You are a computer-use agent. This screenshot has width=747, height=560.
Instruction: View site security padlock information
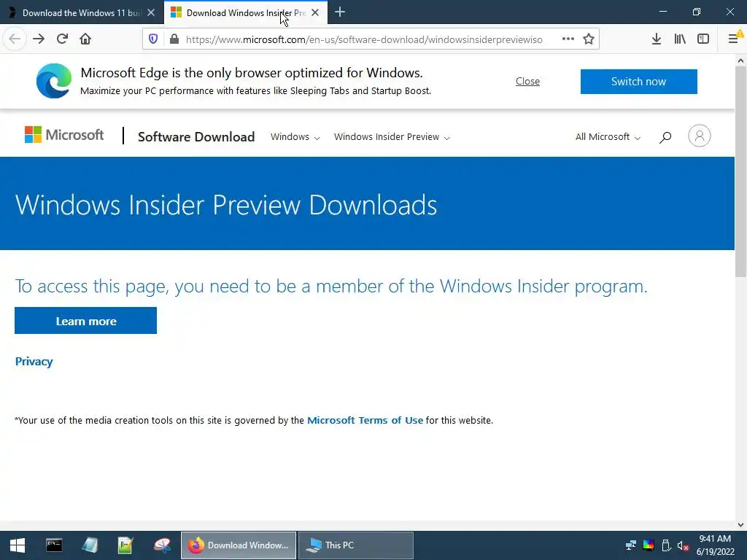[x=174, y=39]
